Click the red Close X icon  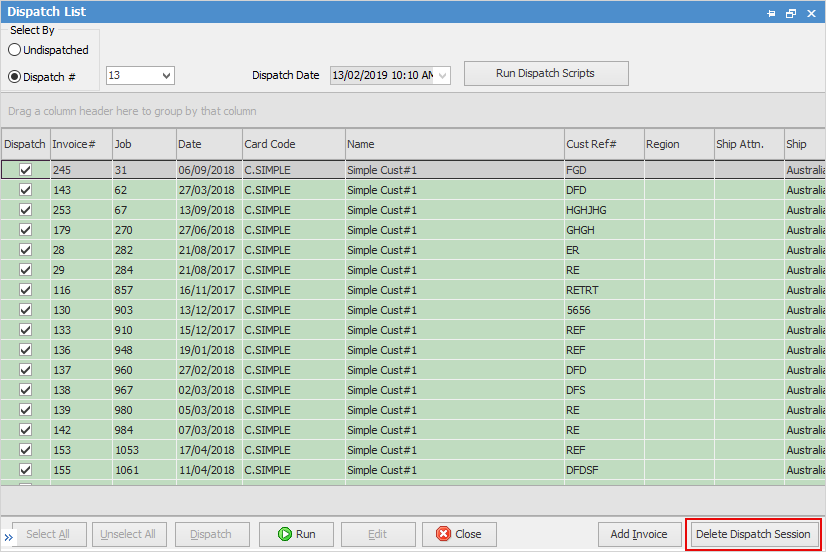click(x=444, y=534)
